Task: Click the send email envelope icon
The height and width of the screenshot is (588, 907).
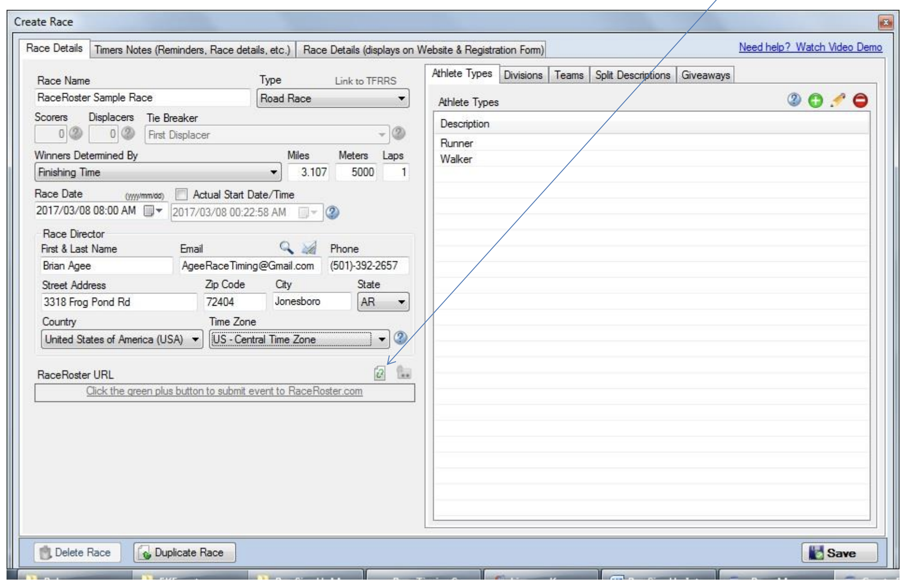Action: 309,247
